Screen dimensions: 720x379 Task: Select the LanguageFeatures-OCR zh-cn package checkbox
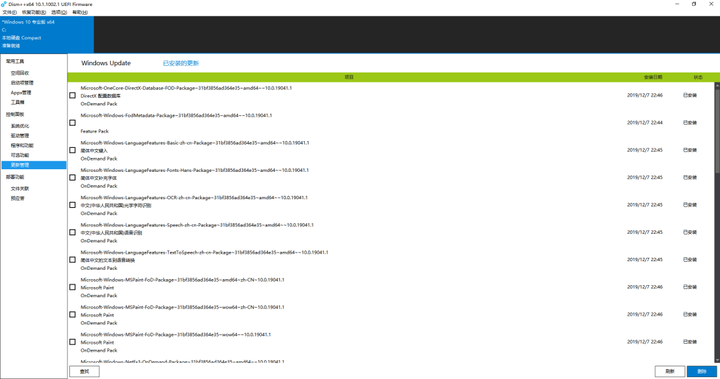pos(73,205)
